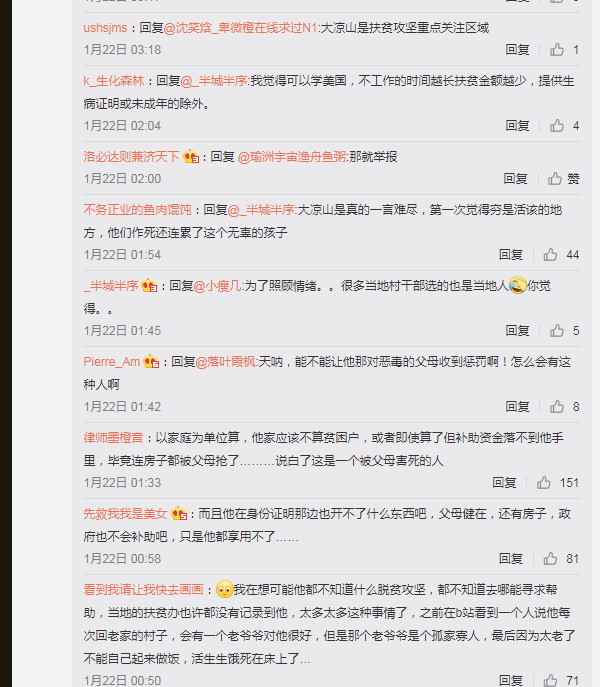Click the VIP badge beside 洛必达则兼济天下
This screenshot has width=600, height=687.
tap(191, 156)
